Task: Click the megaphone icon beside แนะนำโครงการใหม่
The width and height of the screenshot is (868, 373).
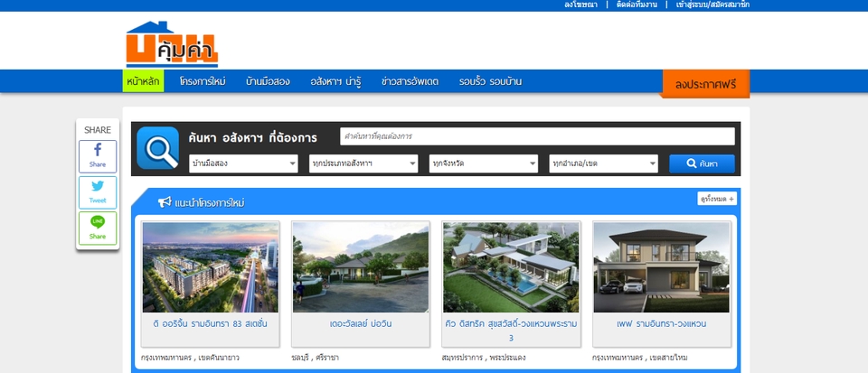Action: pos(165,201)
